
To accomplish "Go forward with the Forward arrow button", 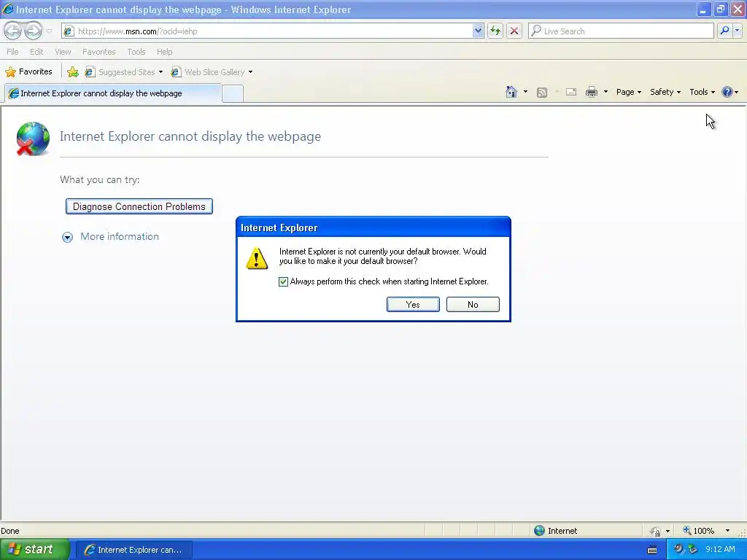I will [33, 31].
